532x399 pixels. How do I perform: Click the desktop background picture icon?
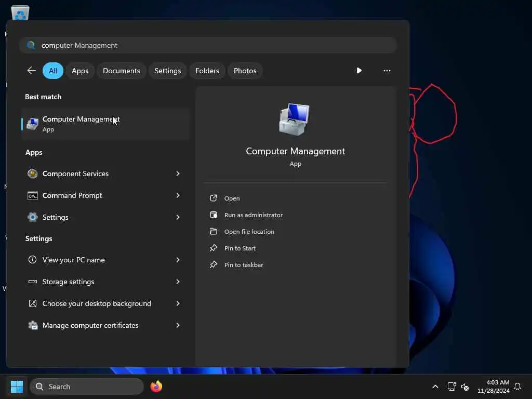(33, 303)
